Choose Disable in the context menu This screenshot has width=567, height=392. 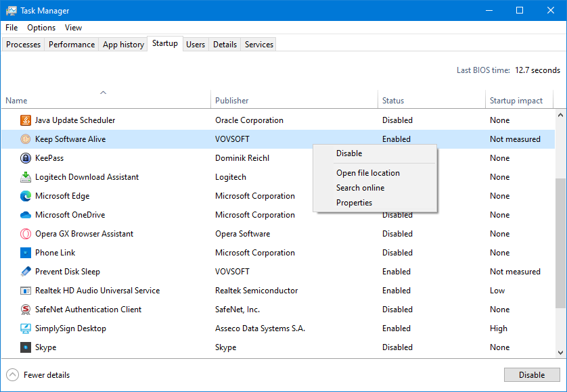pos(375,153)
